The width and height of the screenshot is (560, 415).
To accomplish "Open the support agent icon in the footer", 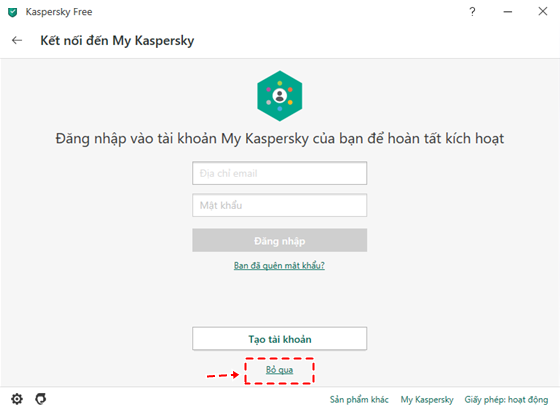I will [41, 399].
